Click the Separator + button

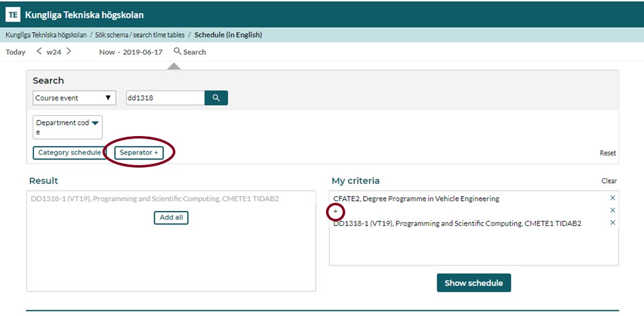pos(139,153)
